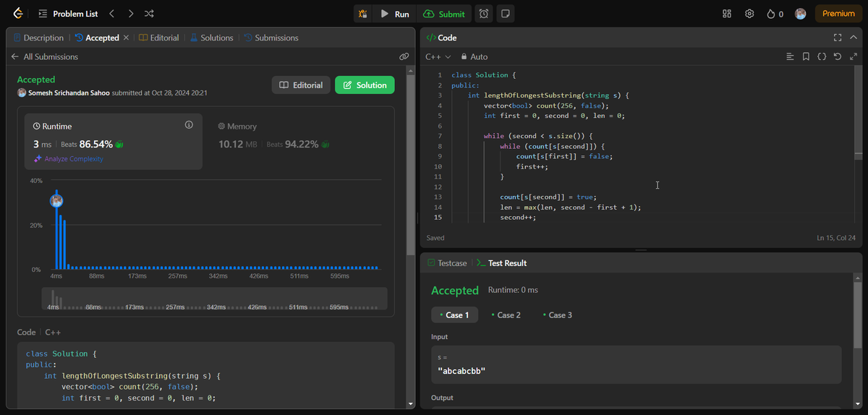The width and height of the screenshot is (868, 415).
Task: Switch to the Description tab
Action: tap(38, 38)
